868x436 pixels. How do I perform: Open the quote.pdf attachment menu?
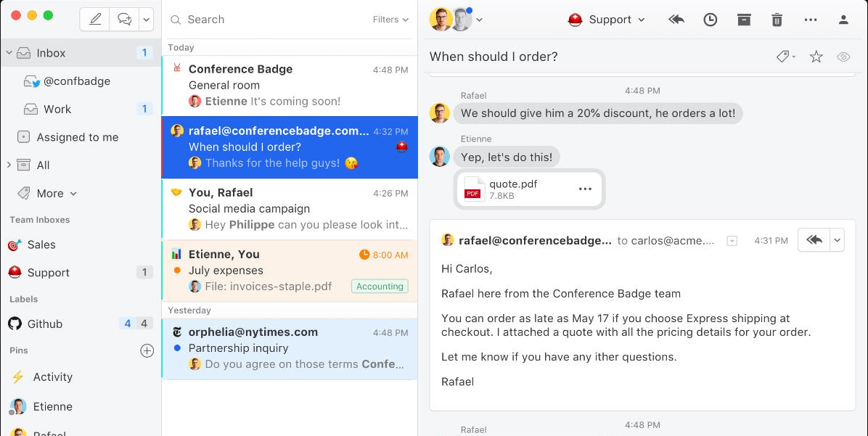pyautogui.click(x=585, y=189)
